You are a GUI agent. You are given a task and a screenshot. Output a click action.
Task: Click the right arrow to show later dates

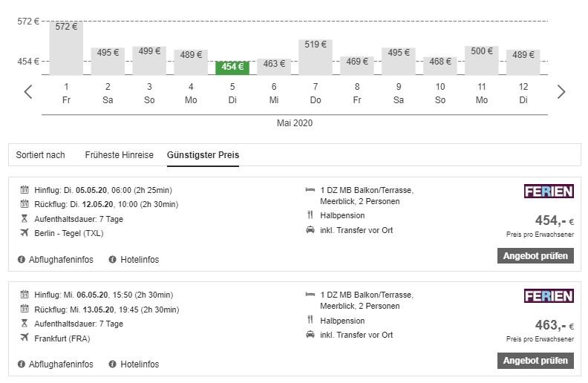point(561,92)
